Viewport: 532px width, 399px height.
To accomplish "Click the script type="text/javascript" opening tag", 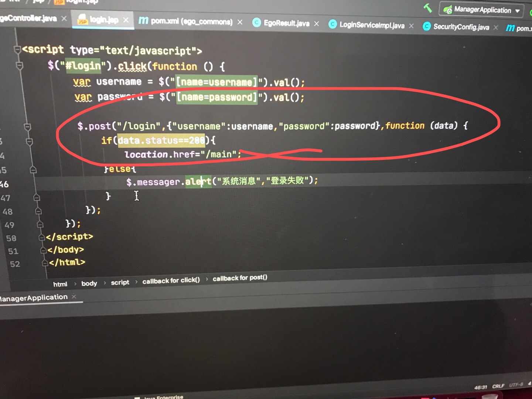I will click(x=112, y=50).
